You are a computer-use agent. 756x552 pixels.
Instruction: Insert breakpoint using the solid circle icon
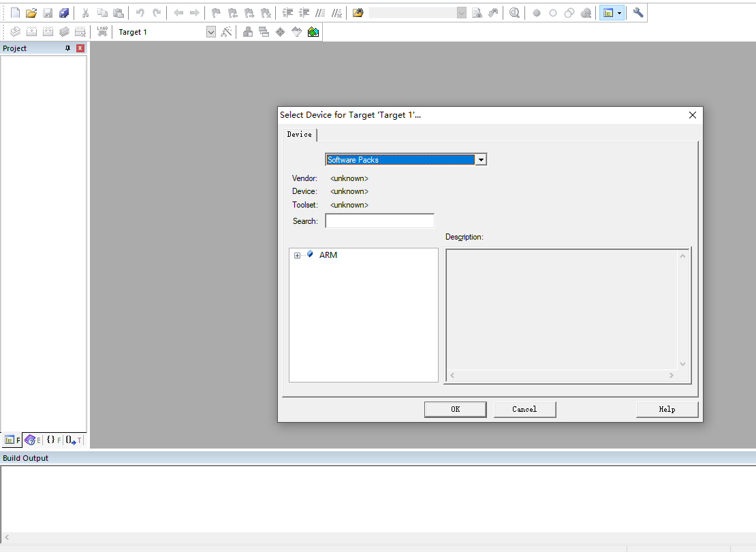(537, 13)
